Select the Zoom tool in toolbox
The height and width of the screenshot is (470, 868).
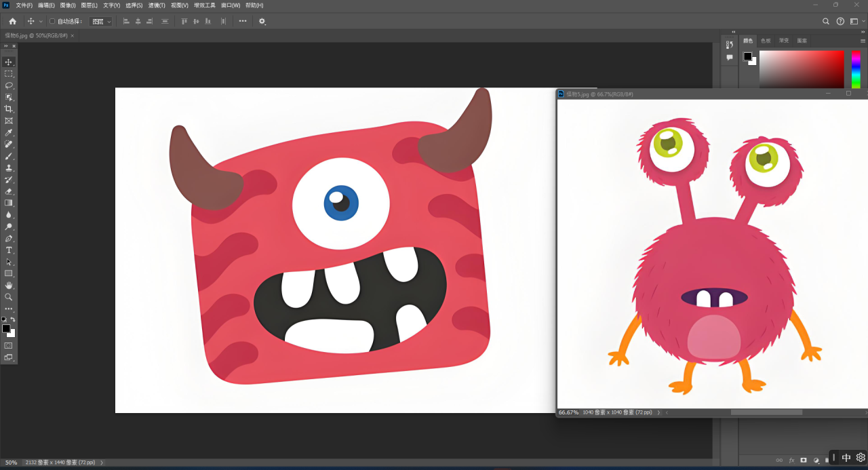(9, 297)
